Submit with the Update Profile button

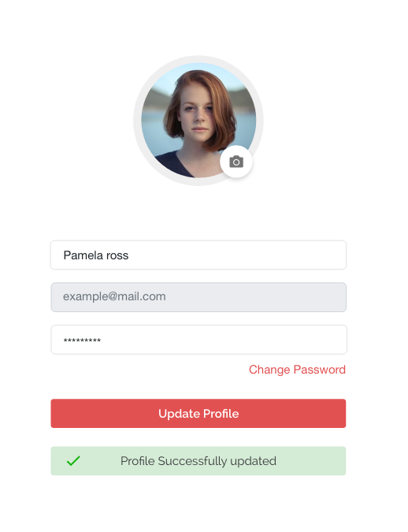198,413
